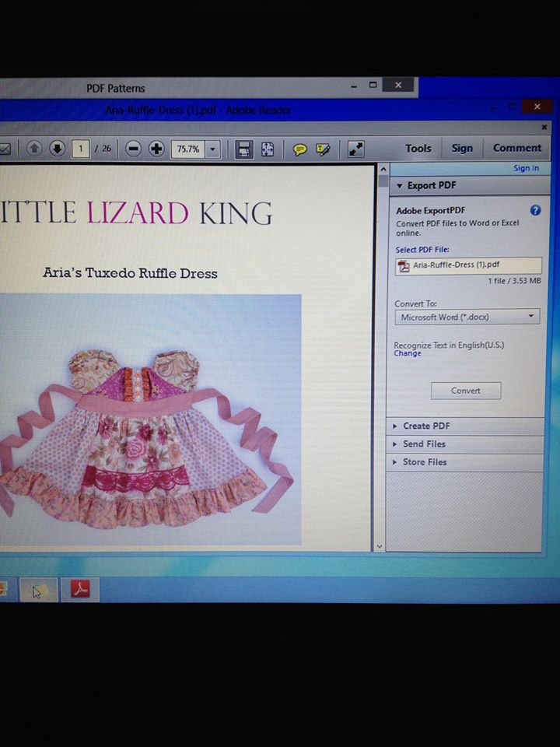
Task: Click the Aria-Ruffle-Dress (1).pdf file field
Action: pos(468,265)
